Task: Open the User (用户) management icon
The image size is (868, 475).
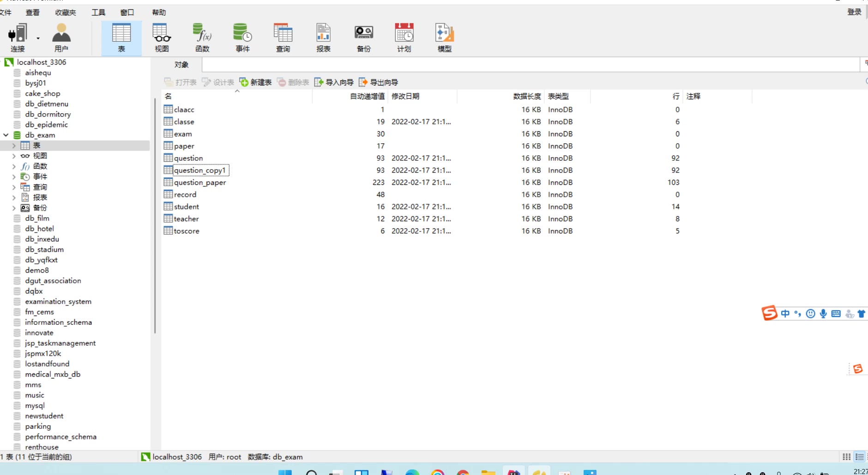Action: click(x=61, y=37)
